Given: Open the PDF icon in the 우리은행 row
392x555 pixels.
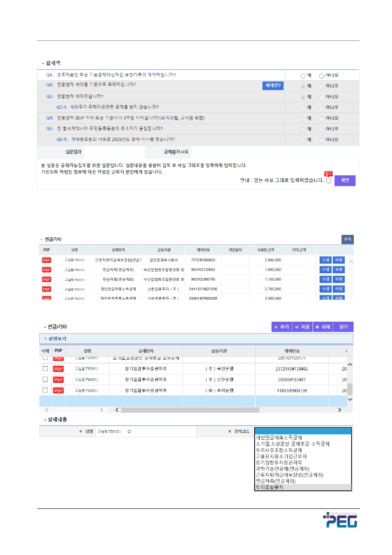Looking at the screenshot, I should (x=58, y=390).
